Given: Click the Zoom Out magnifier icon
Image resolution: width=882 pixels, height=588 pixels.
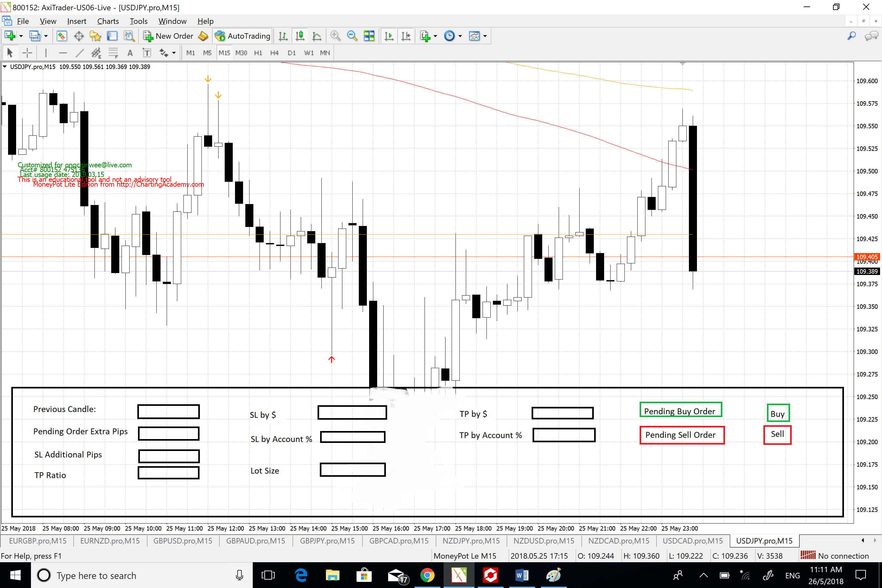Looking at the screenshot, I should pyautogui.click(x=352, y=36).
